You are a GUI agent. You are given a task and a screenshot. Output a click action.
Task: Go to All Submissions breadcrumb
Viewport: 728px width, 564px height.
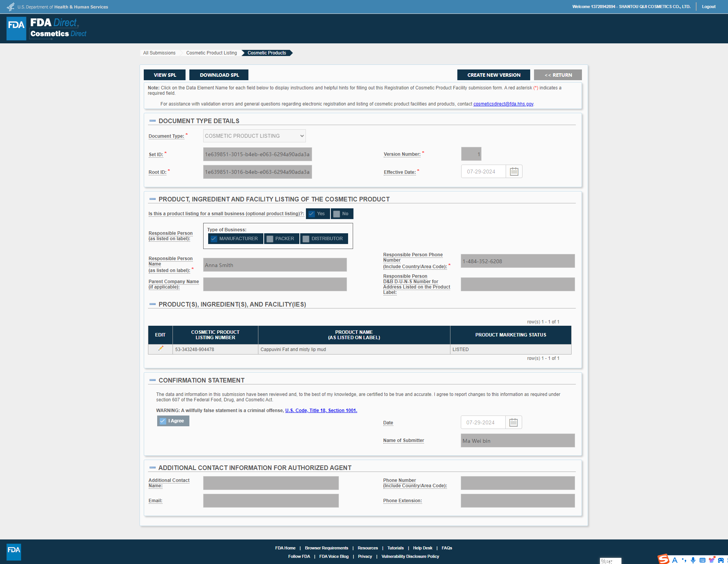point(159,53)
